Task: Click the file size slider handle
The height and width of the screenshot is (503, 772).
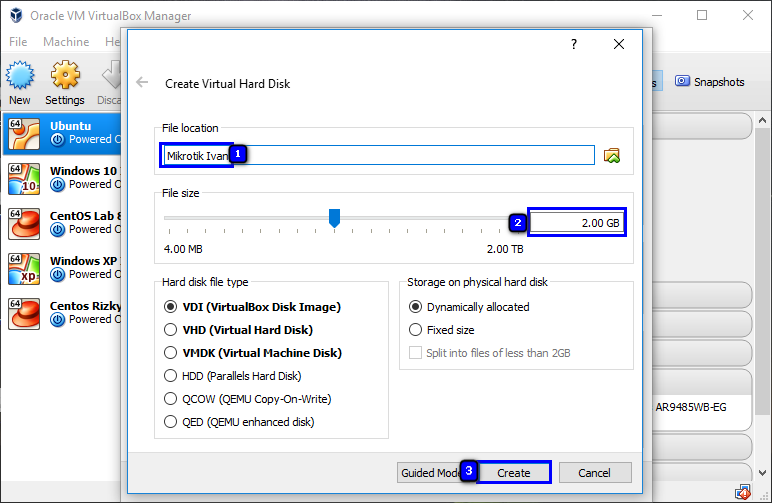Action: [x=335, y=217]
